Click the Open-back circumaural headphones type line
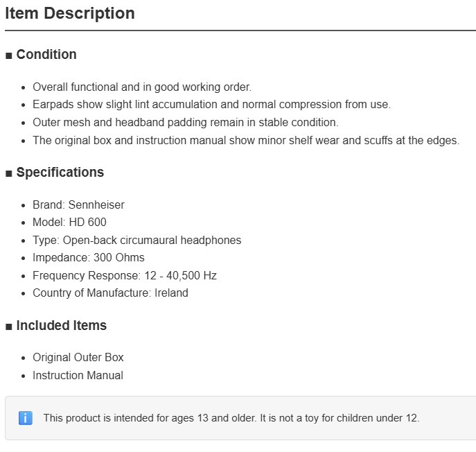476x452 pixels. click(137, 241)
